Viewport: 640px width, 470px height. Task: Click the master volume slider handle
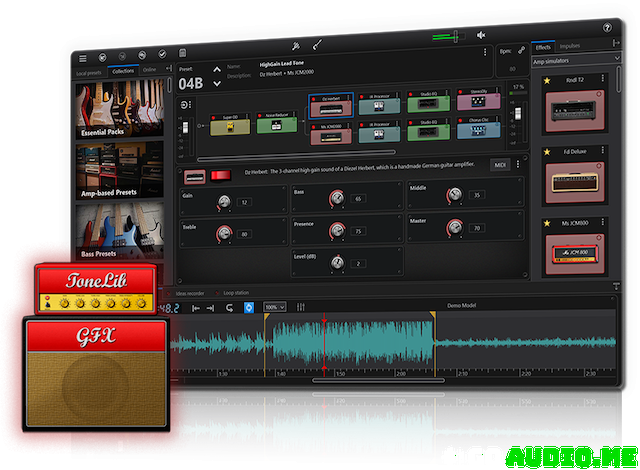tap(456, 36)
